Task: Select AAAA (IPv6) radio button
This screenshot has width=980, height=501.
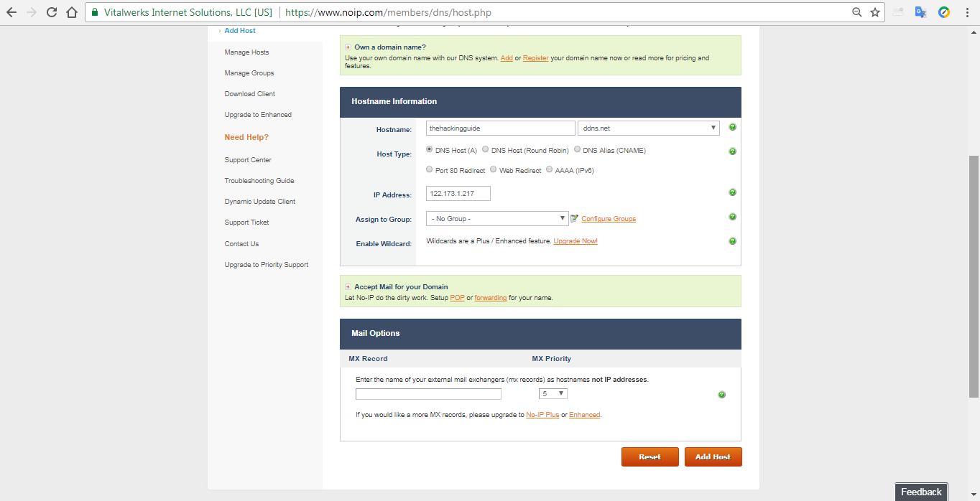Action: 550,170
